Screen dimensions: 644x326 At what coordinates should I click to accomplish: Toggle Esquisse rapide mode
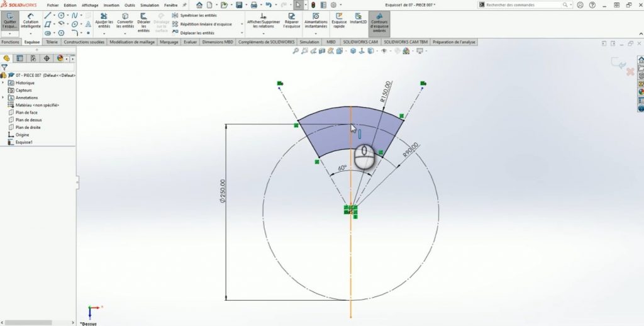pos(339,21)
